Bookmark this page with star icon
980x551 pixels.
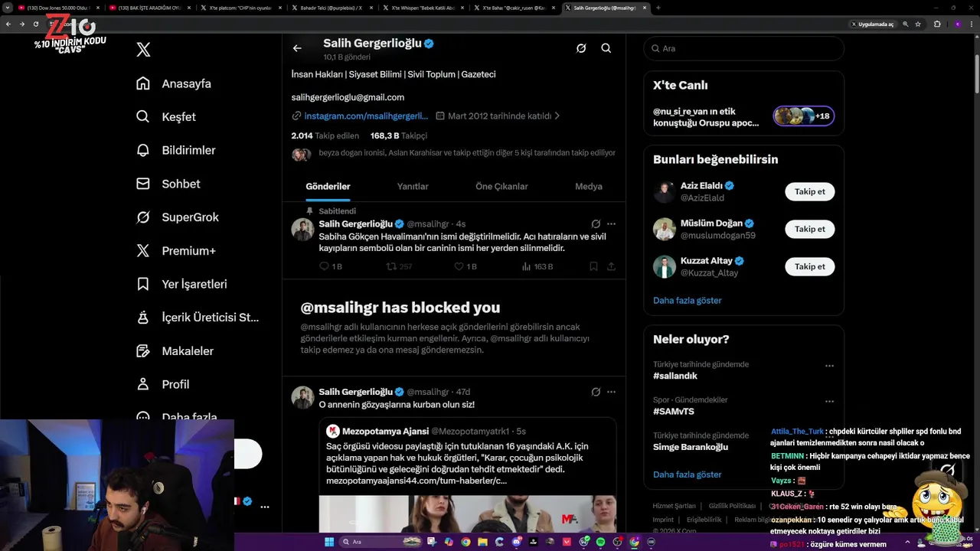(x=918, y=24)
